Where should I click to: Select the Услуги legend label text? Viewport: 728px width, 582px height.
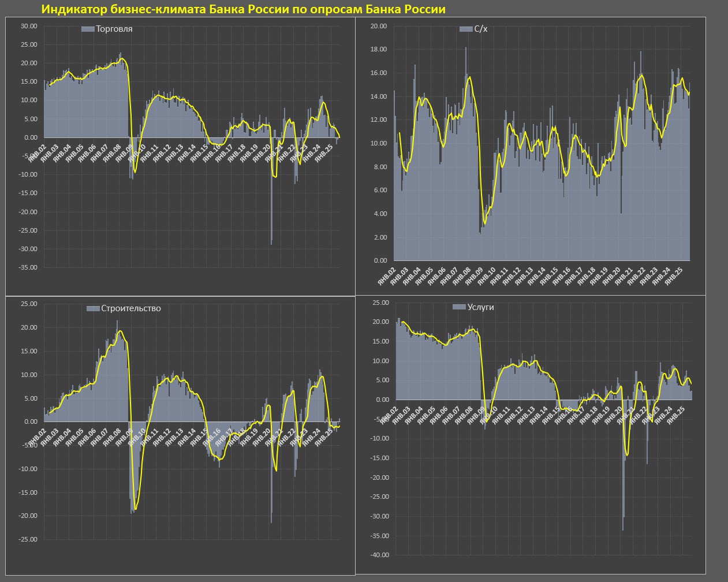click(480, 307)
